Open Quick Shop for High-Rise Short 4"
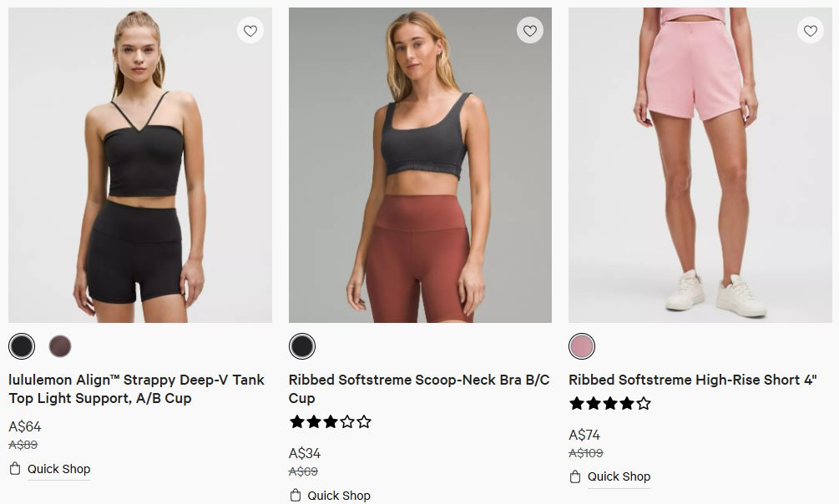The height and width of the screenshot is (504, 839). [x=619, y=476]
